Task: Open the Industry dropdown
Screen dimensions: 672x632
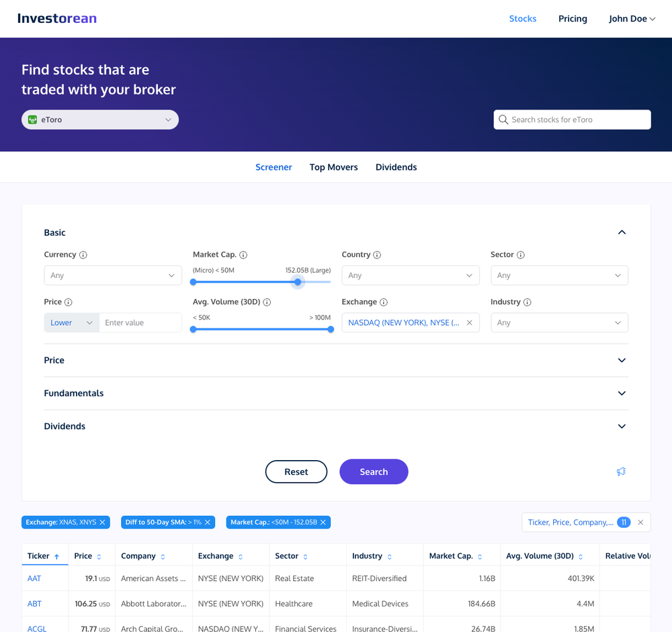Action: [559, 322]
